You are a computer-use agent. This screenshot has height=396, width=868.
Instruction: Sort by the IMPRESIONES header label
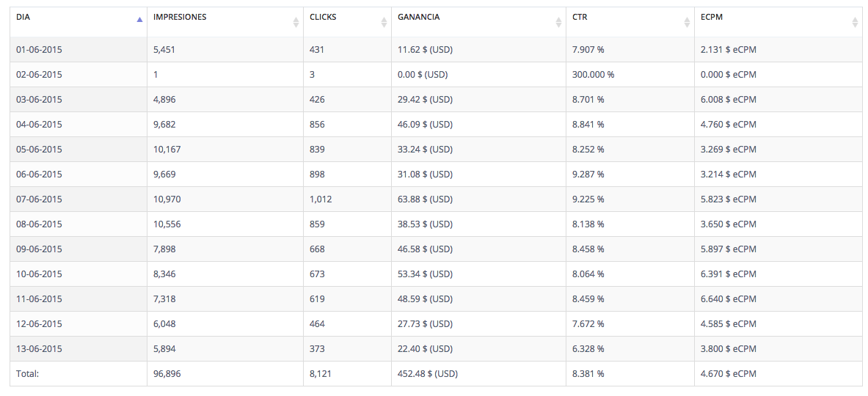[180, 17]
